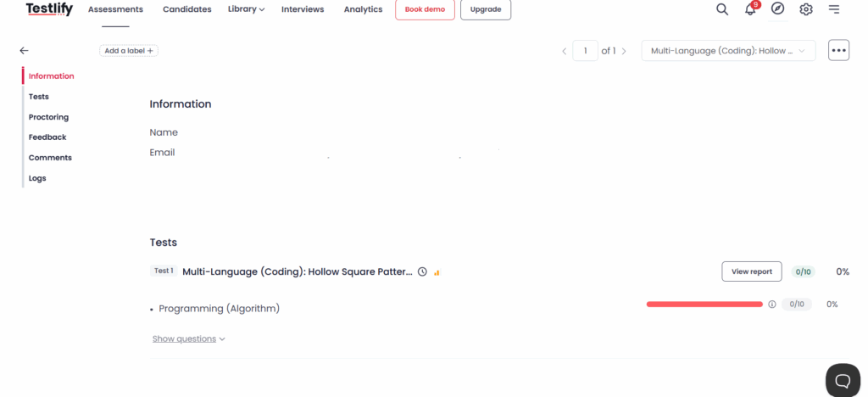This screenshot has width=868, height=397.
Task: Expand Show questions
Action: pos(189,338)
